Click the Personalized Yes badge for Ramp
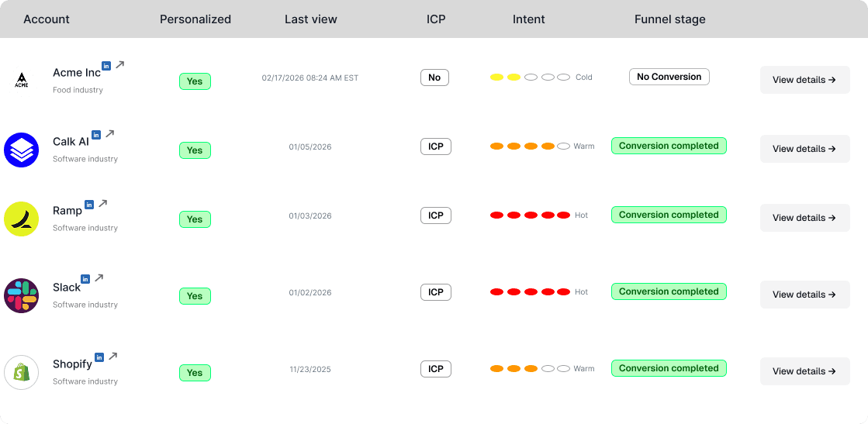This screenshot has height=424, width=868. 195,219
